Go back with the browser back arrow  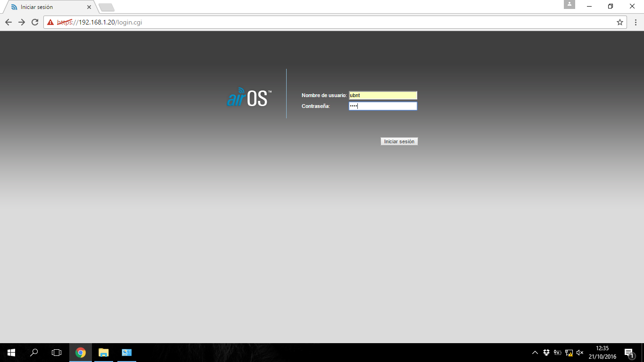pyautogui.click(x=8, y=22)
